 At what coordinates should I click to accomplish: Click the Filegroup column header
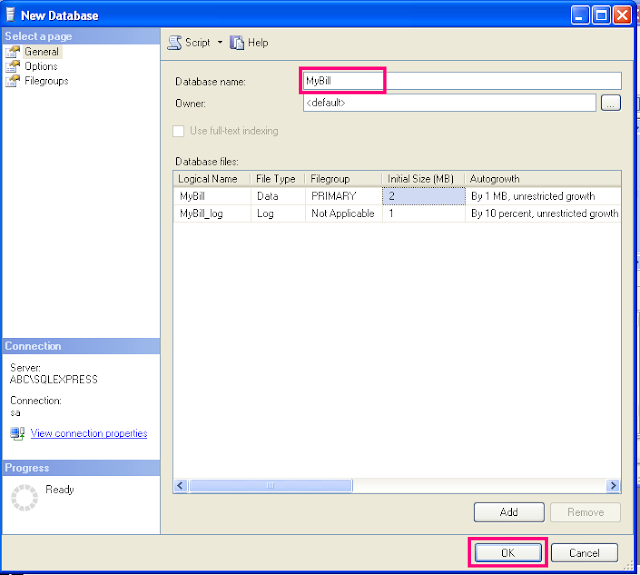click(343, 179)
